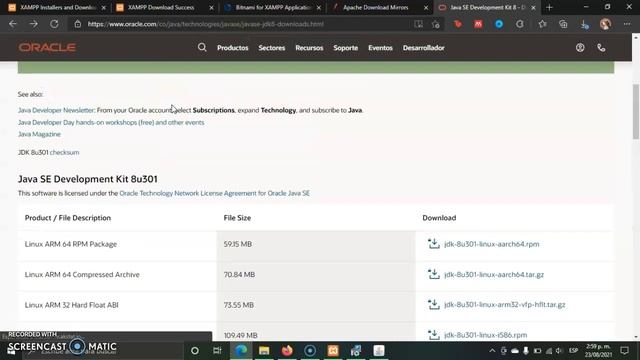
Task: Open the browser profile avatar
Action: [605, 24]
